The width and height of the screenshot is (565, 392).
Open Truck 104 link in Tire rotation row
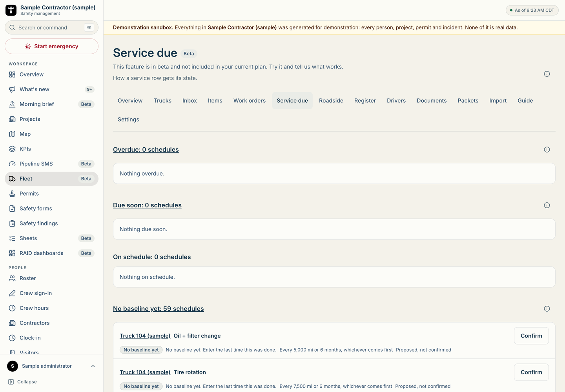[145, 372]
